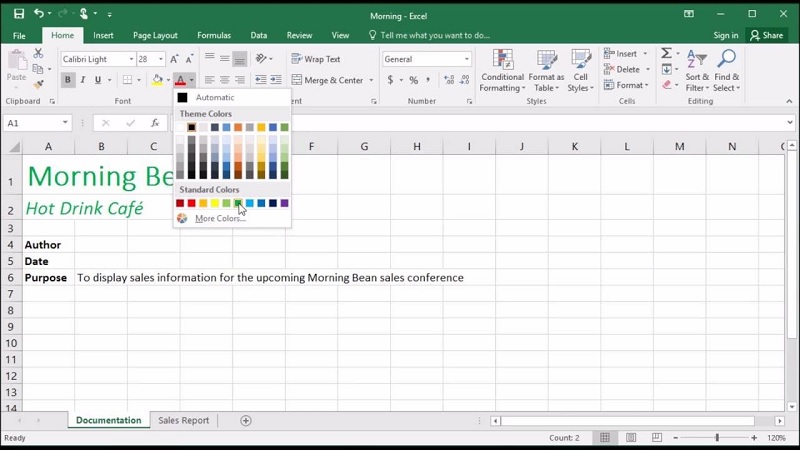Toggle Wrap Text for the selected cell
Image resolution: width=800 pixels, height=450 pixels.
click(x=315, y=59)
